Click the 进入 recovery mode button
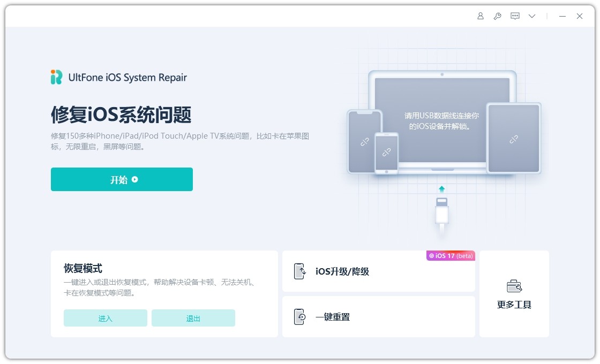 pyautogui.click(x=105, y=318)
